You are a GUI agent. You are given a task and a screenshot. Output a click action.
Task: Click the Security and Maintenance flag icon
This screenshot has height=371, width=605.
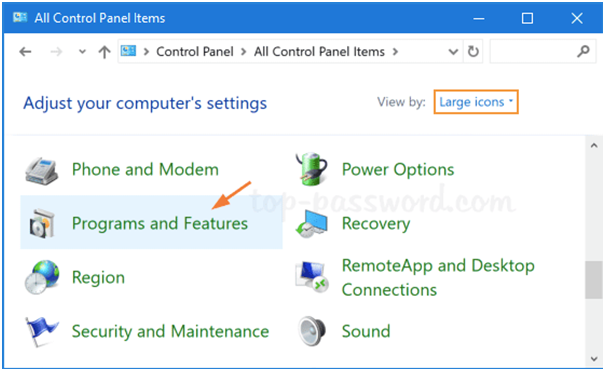coord(42,331)
